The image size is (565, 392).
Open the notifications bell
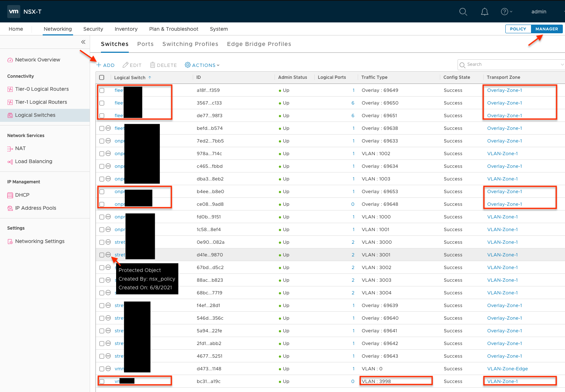pos(484,12)
